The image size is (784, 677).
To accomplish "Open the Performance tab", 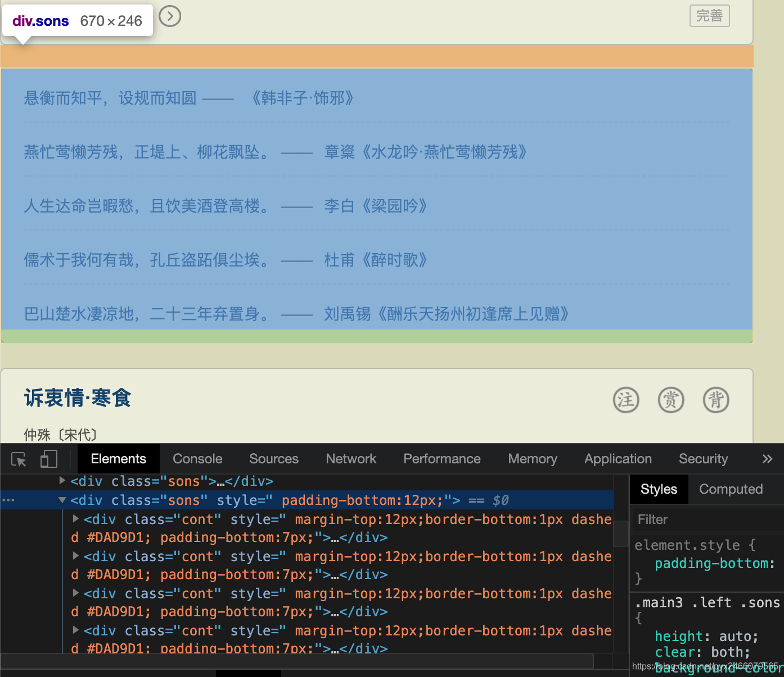I will [442, 459].
